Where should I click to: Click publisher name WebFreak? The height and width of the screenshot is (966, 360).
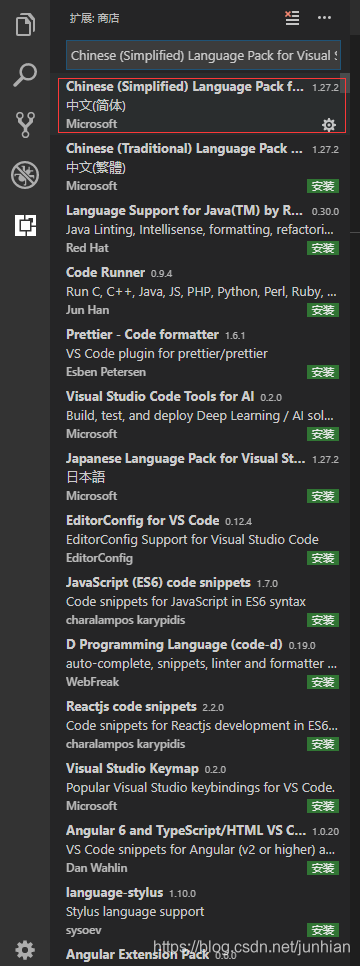click(x=92, y=682)
